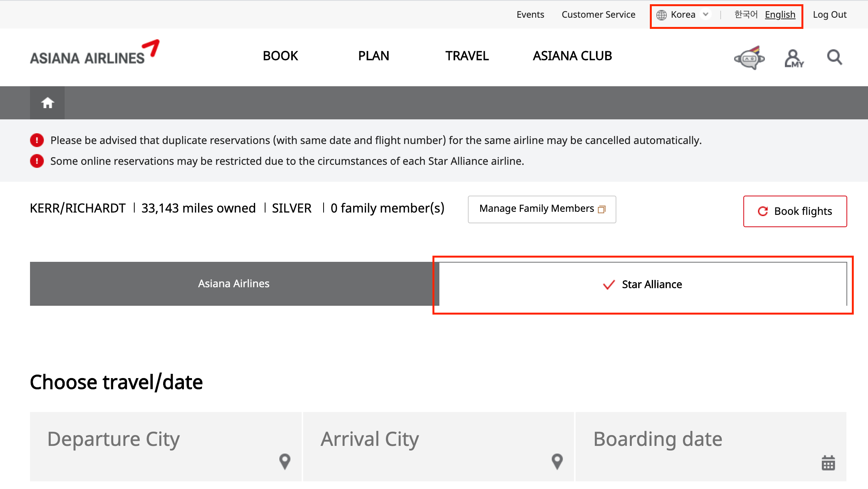Open the My Asiana profile icon

794,59
